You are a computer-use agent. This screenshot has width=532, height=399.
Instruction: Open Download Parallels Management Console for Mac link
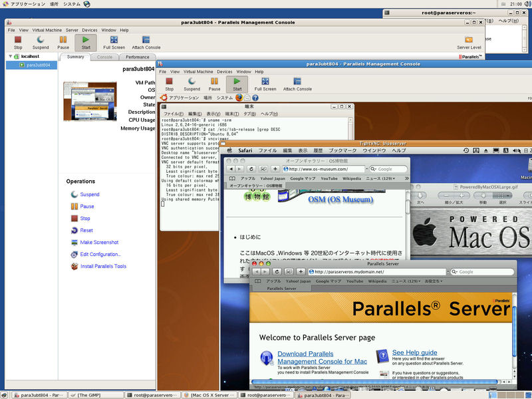[x=322, y=358]
